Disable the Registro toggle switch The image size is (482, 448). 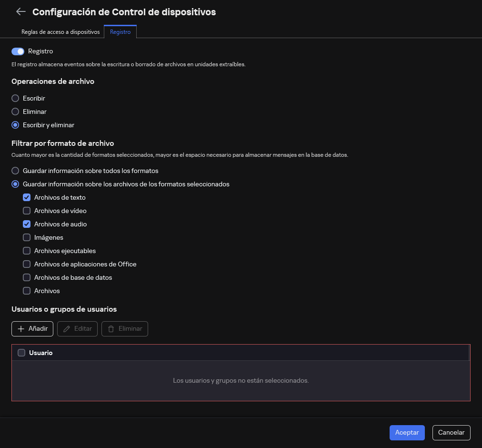(18, 51)
